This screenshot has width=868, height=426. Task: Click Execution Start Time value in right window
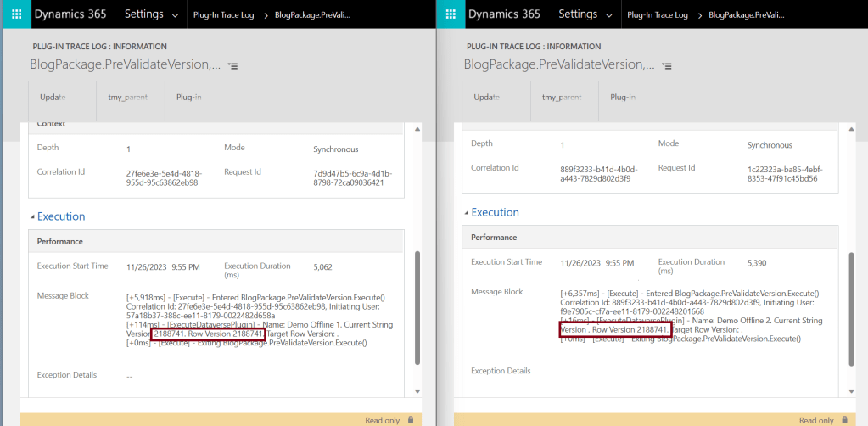pos(596,263)
